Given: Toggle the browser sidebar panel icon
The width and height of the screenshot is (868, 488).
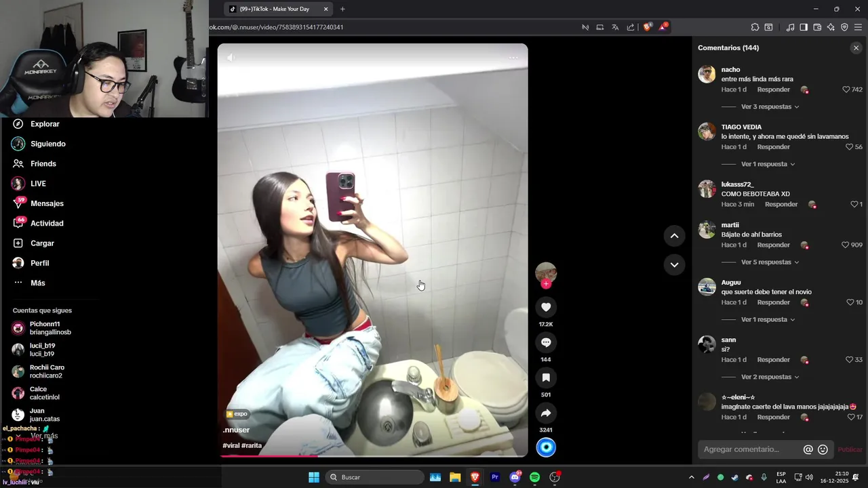Looking at the screenshot, I should (x=804, y=27).
